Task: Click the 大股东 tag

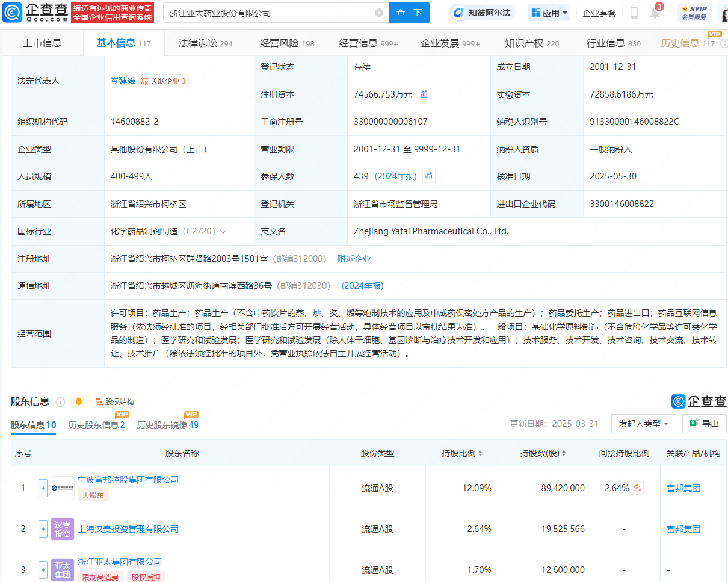Action: (93, 495)
